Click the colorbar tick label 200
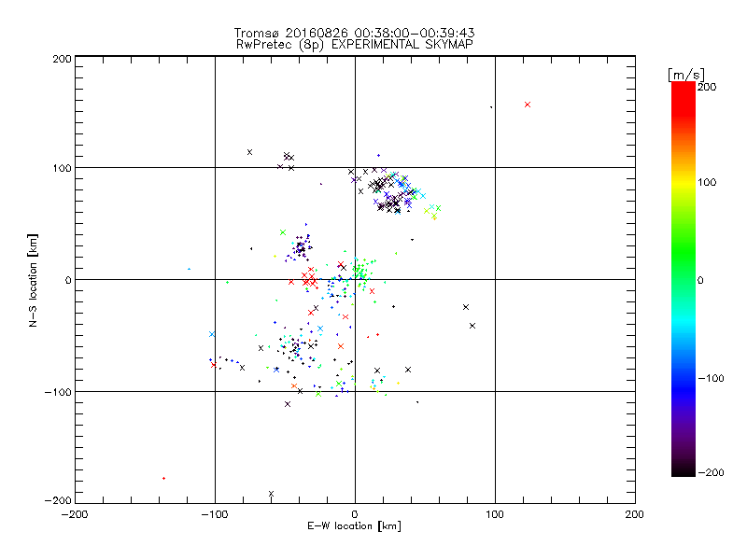 pyautogui.click(x=707, y=87)
